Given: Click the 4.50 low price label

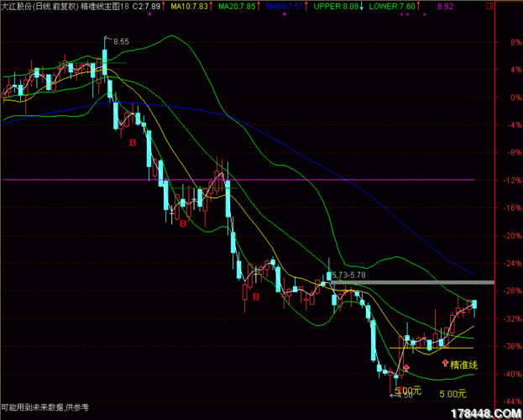Looking at the screenshot, I should click(x=405, y=396).
